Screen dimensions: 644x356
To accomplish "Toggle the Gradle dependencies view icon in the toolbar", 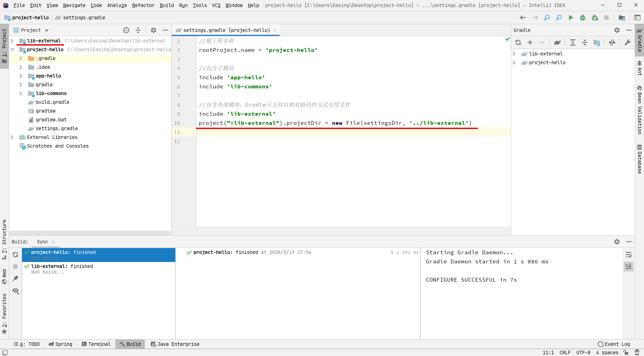I will [597, 42].
